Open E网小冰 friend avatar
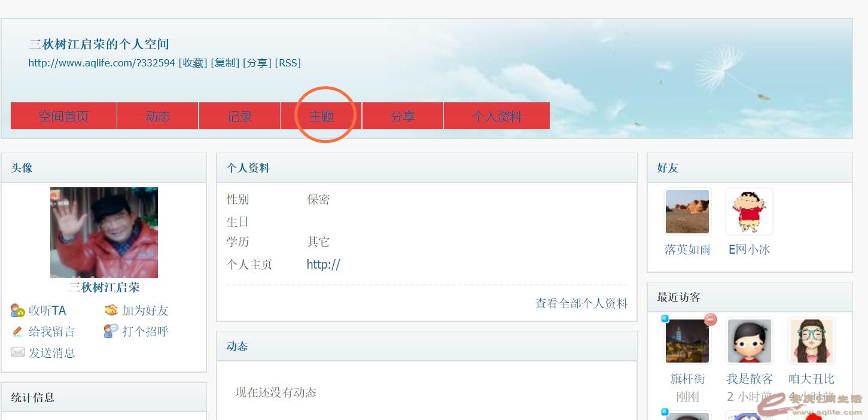Image resolution: width=868 pixels, height=420 pixels. click(749, 212)
